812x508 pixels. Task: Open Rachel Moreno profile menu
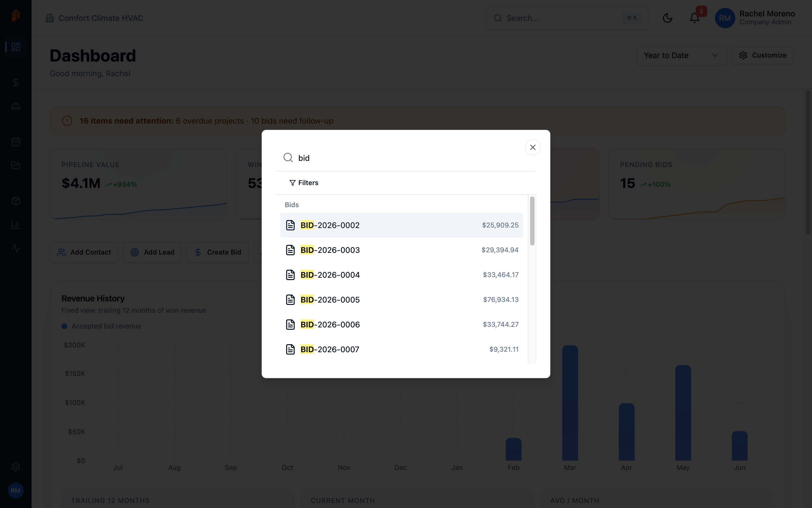(x=755, y=18)
